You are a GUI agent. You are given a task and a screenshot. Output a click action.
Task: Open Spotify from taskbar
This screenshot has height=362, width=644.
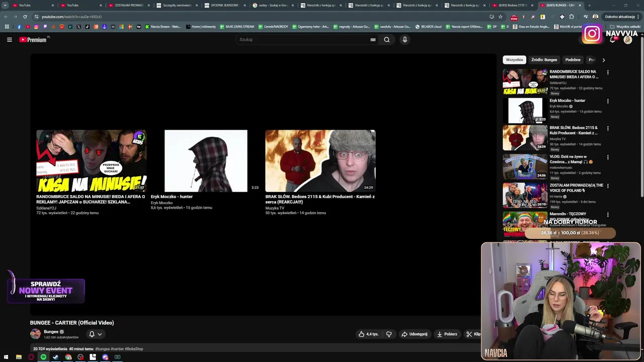point(43,357)
